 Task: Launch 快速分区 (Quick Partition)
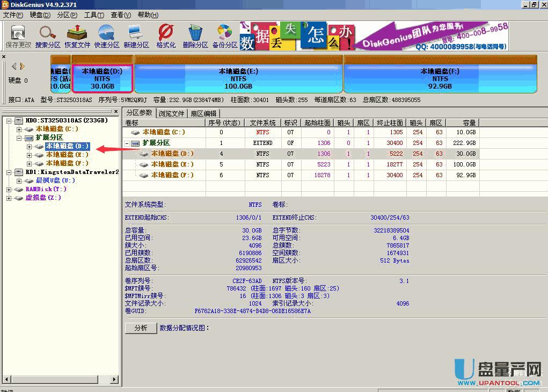(106, 36)
